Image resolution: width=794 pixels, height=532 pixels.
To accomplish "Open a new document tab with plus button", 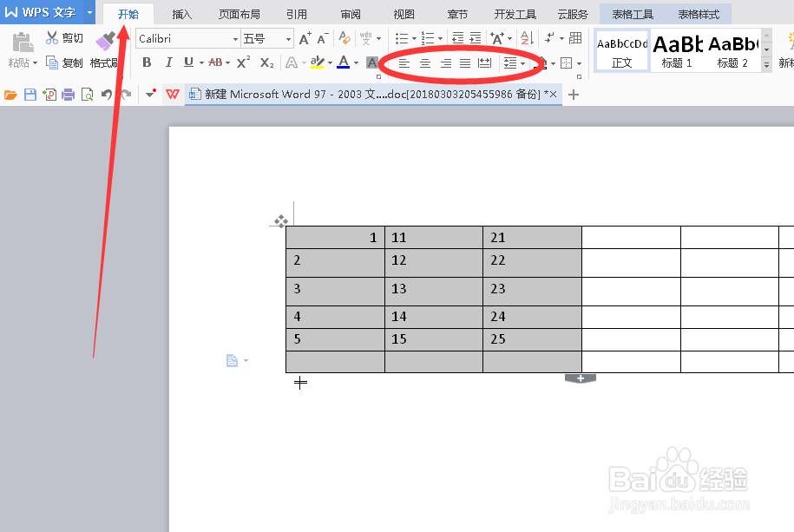I will (x=572, y=94).
